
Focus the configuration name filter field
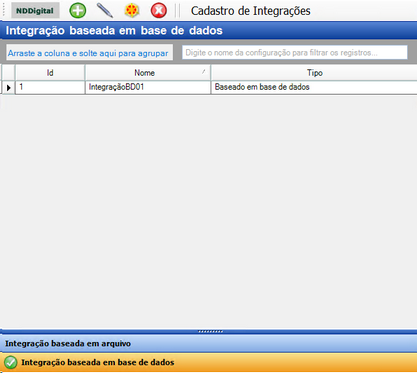coord(295,53)
